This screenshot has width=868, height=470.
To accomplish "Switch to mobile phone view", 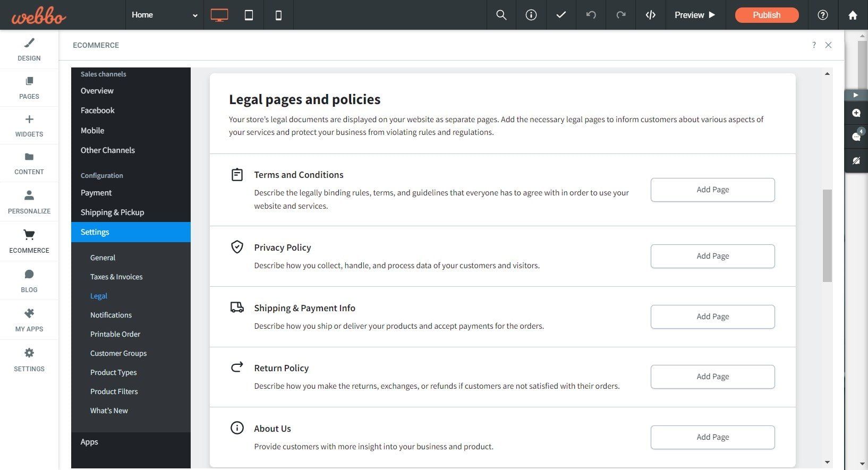I will pyautogui.click(x=278, y=15).
